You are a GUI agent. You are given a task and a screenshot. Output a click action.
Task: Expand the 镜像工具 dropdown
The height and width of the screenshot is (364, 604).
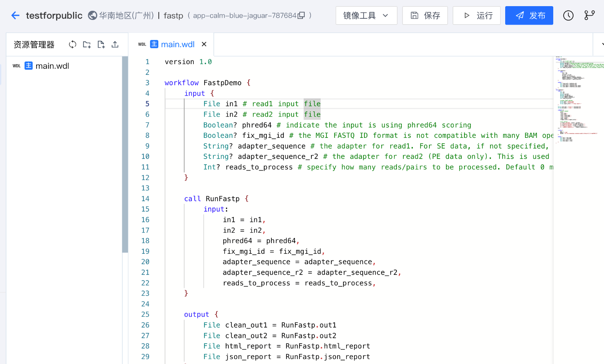366,15
